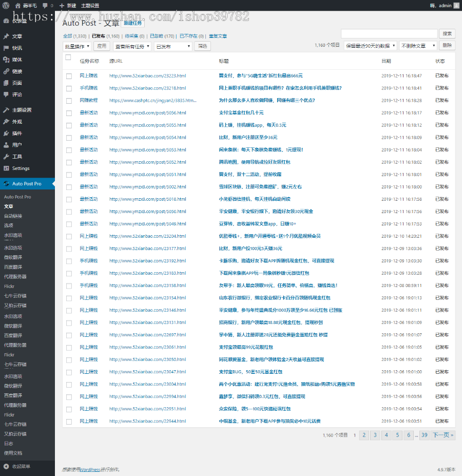462x476 pixels.
Task: Expand the 查看所有任务 task filter dropdown
Action: click(132, 46)
